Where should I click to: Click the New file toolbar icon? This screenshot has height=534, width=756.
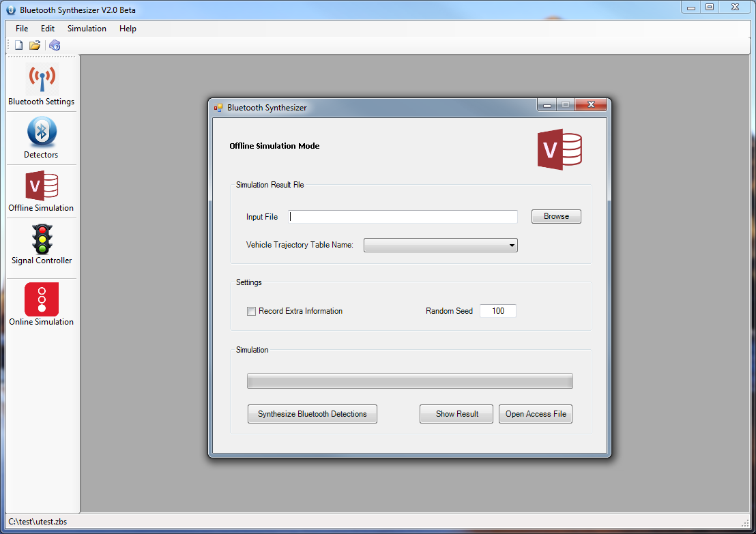click(19, 45)
